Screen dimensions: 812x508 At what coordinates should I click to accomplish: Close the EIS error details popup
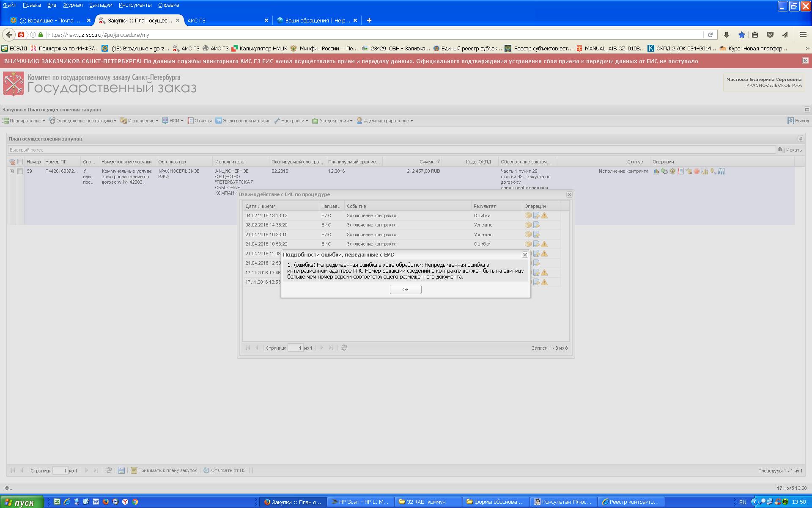pos(525,254)
